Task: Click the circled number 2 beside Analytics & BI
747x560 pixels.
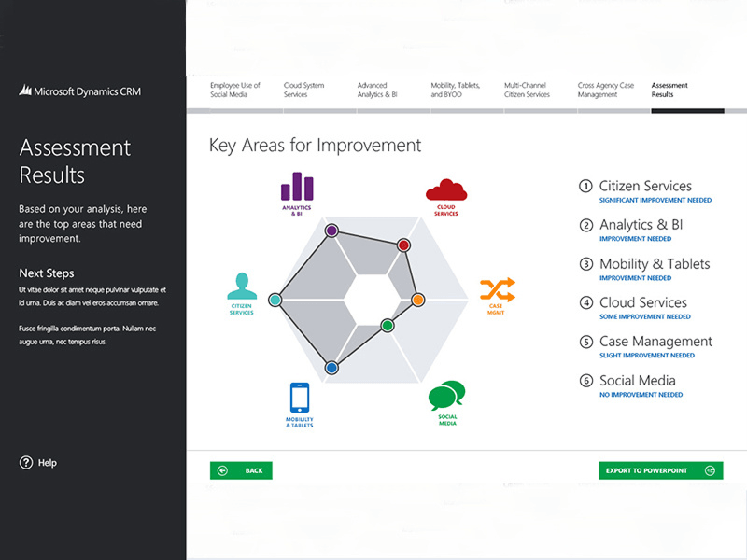Action: click(x=586, y=225)
